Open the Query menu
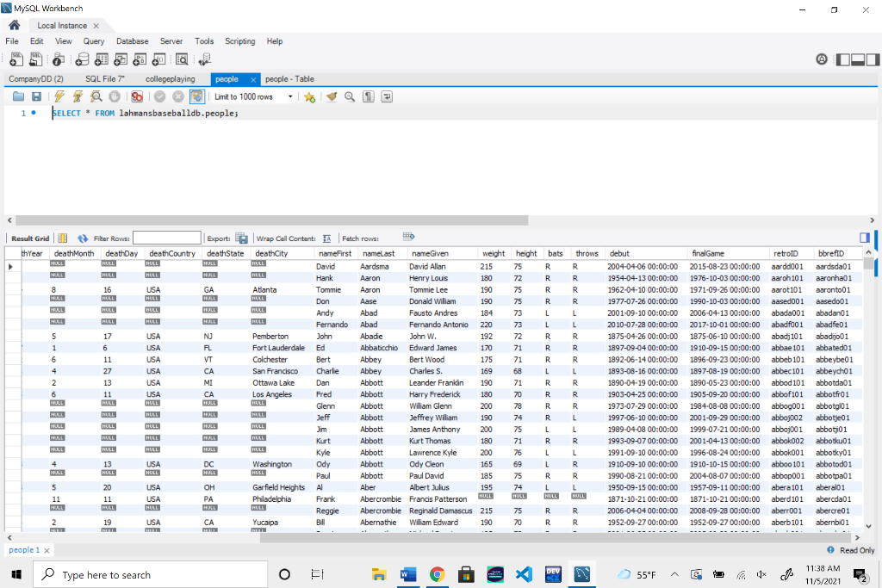The width and height of the screenshot is (882, 588). (x=94, y=41)
